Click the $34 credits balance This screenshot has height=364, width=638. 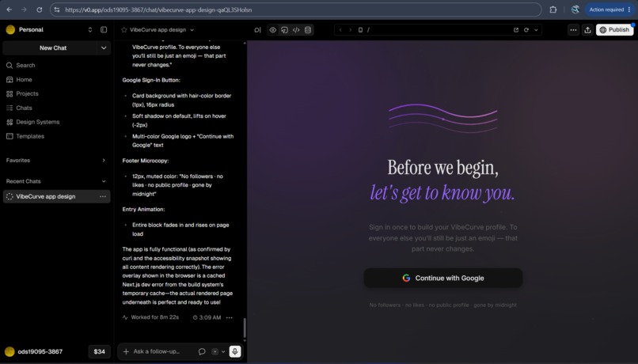coord(99,351)
